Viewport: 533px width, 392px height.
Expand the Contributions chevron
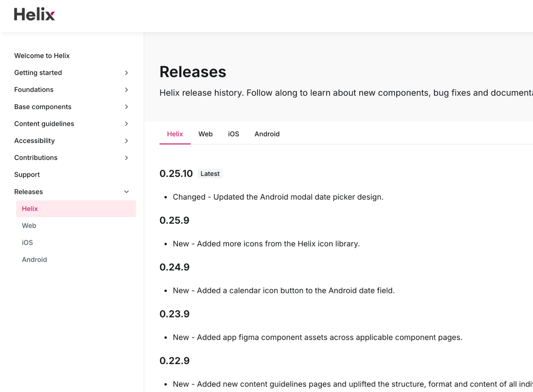126,158
